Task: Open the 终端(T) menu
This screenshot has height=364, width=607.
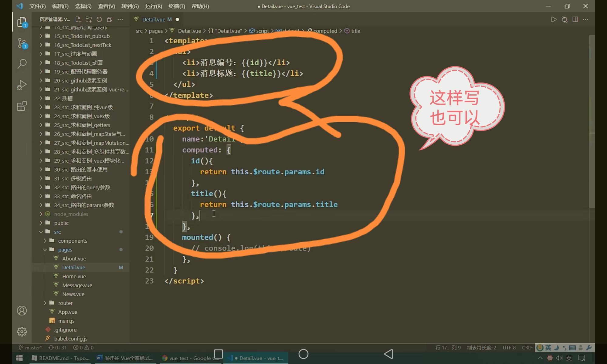Action: (x=177, y=6)
